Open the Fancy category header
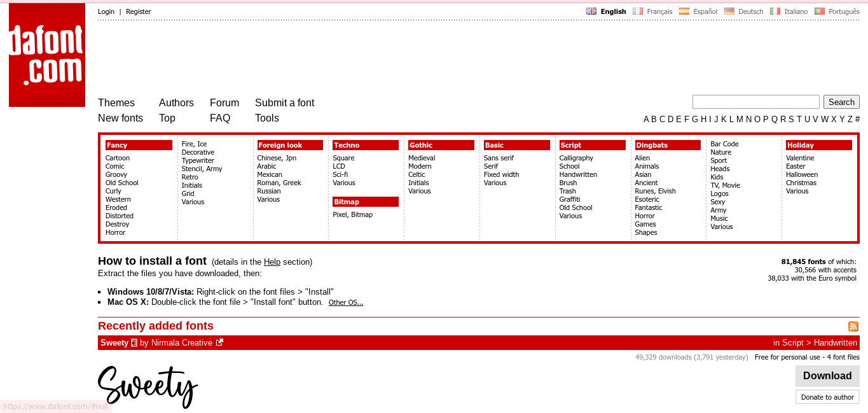The width and height of the screenshot is (868, 413). (x=139, y=145)
